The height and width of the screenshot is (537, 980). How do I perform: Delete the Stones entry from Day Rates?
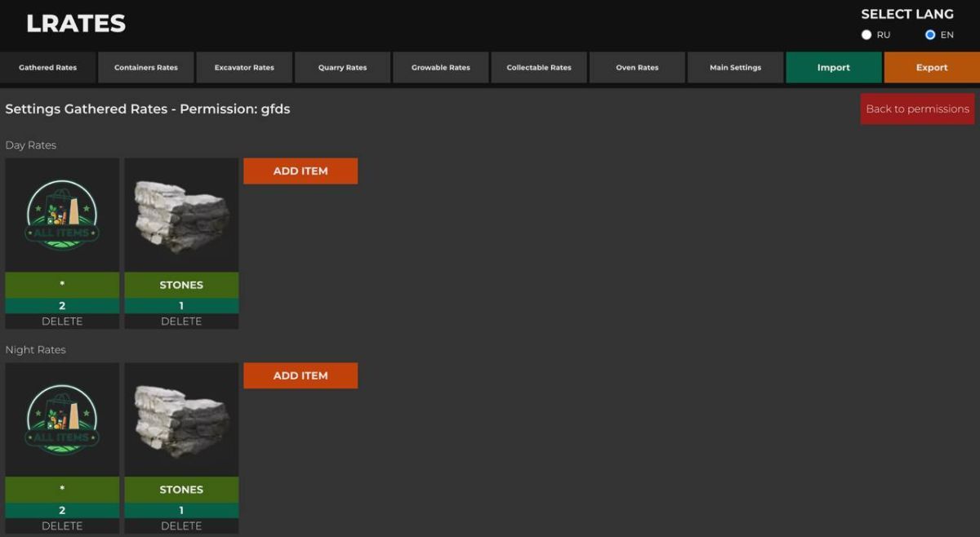pyautogui.click(x=181, y=322)
